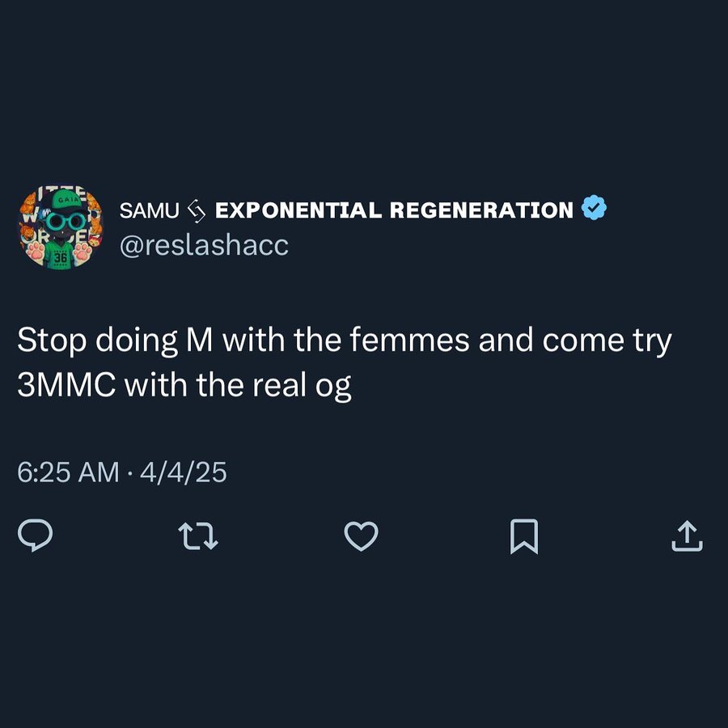The height and width of the screenshot is (728, 728).
Task: Click the 4/4/25 post date
Action: click(184, 472)
